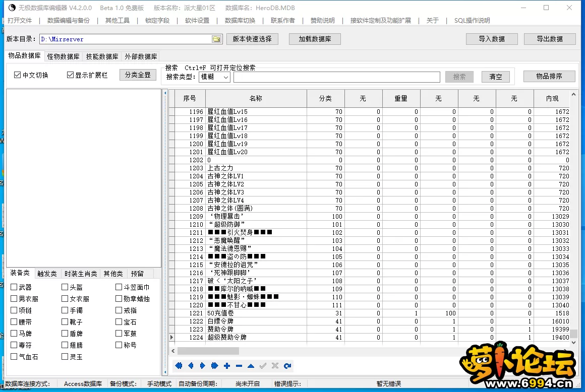
Task: Open the 其他工具 menu
Action: point(117,21)
